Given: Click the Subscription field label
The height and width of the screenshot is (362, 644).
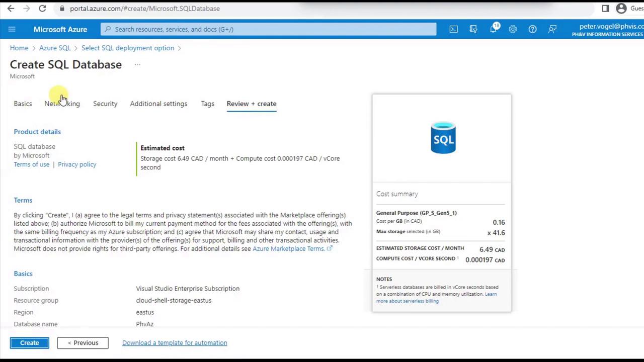Looking at the screenshot, I should click(x=31, y=289).
